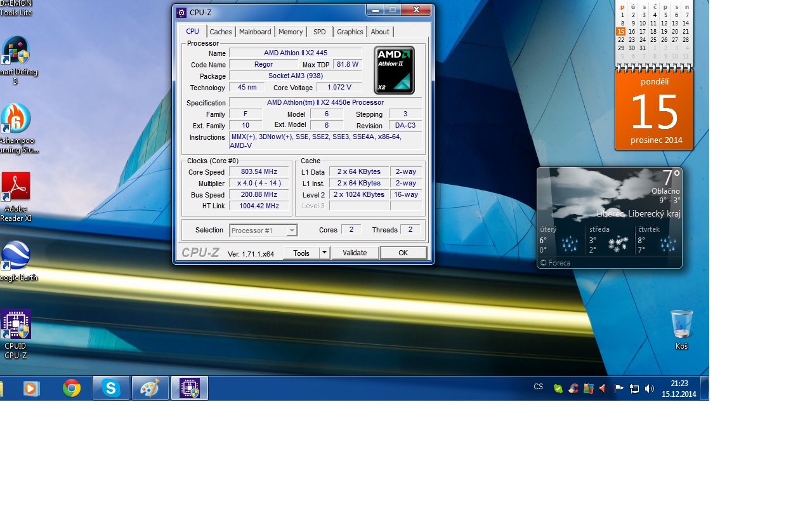812x508 pixels.
Task: Open the Google Earth desktop shortcut
Action: pos(17,262)
